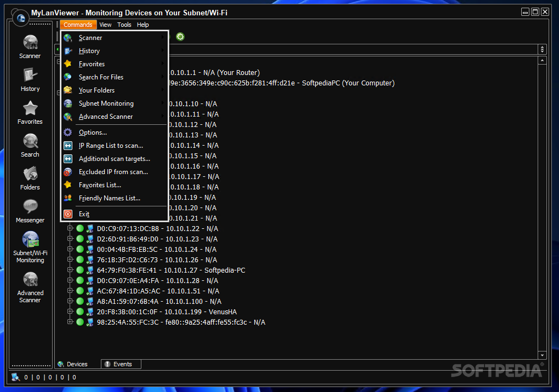Viewport: 559px width, 392px height.
Task: Expand the D0:C9:07:13:DC:B8 device node
Action: 70,228
